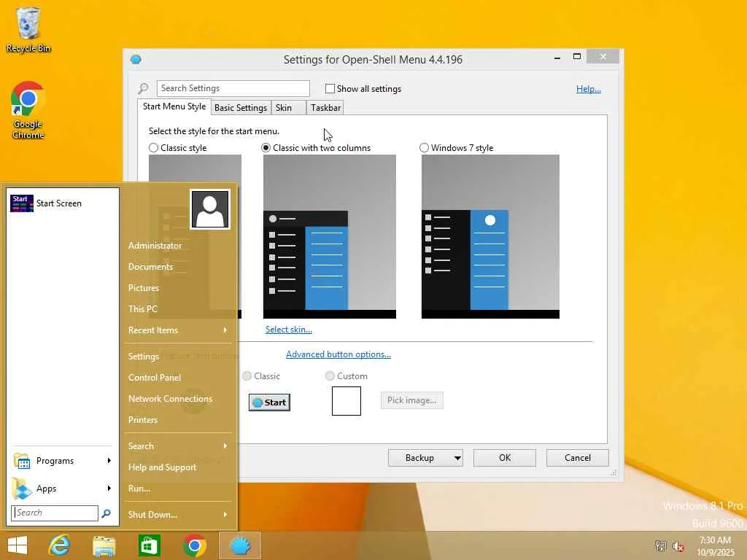The image size is (747, 560).
Task: Open Advanced button options... link
Action: [x=338, y=354]
